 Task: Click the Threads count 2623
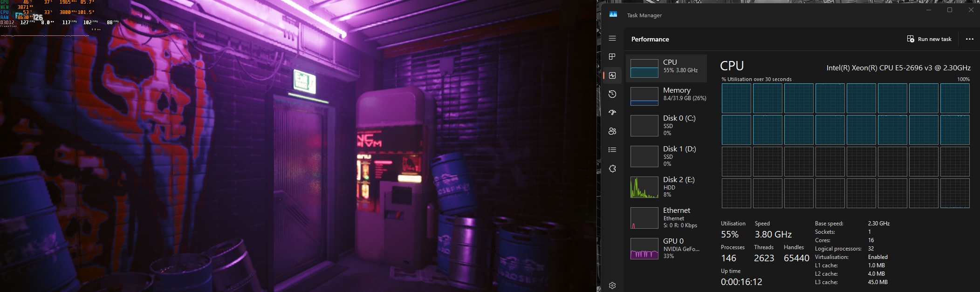click(764, 258)
